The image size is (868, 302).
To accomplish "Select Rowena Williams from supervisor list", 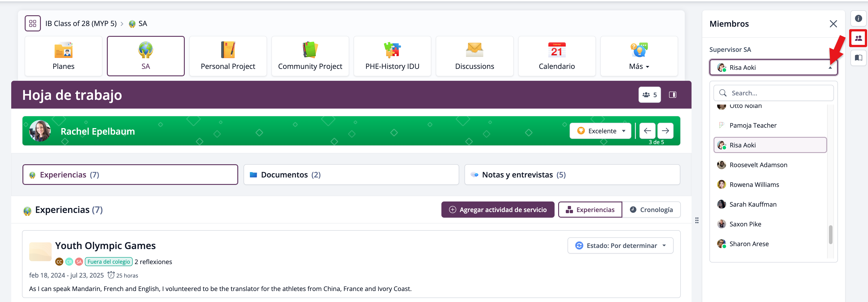I will click(x=754, y=185).
